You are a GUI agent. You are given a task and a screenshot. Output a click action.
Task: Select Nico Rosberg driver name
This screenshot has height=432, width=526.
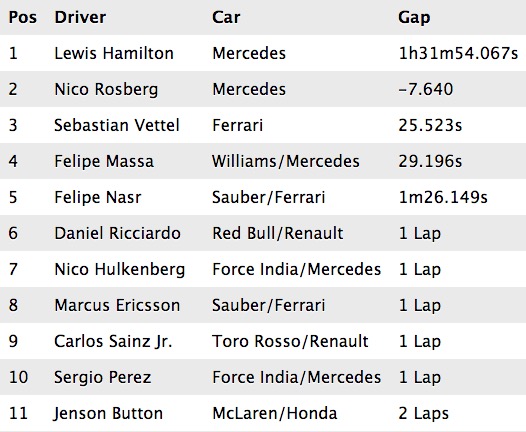106,90
